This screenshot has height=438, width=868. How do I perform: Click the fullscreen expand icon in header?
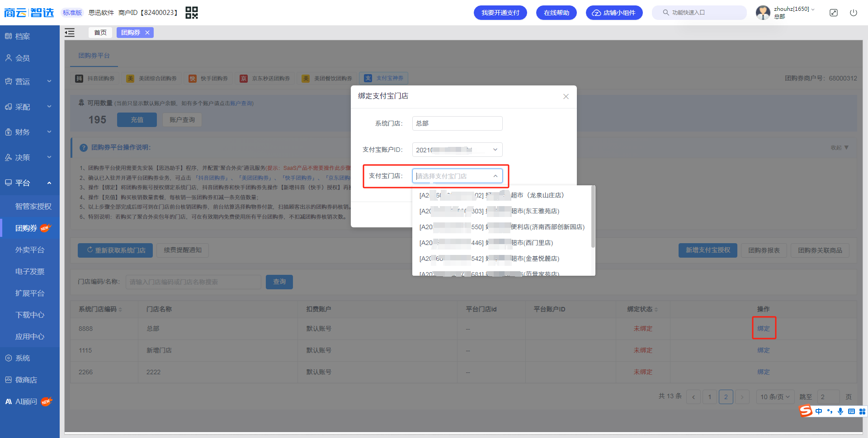point(834,13)
